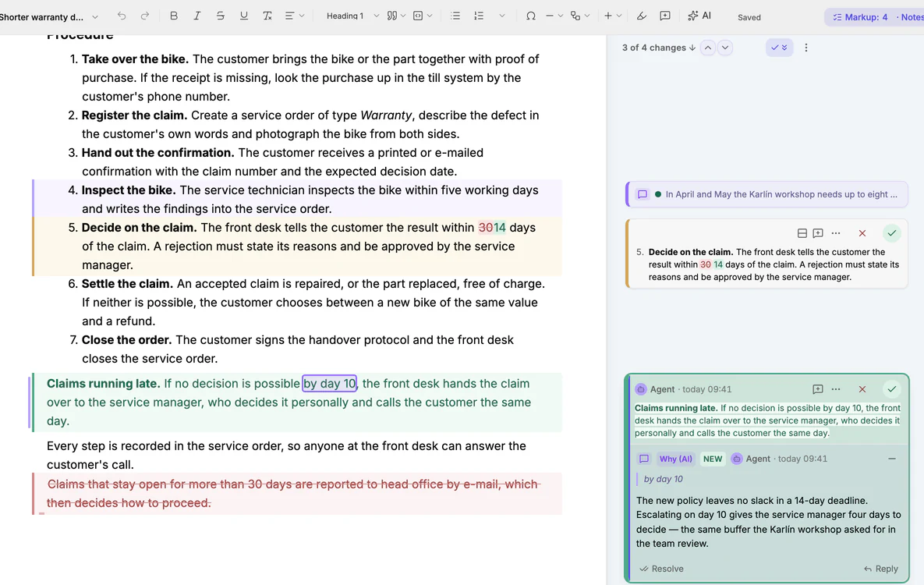Insert a special character with omega icon

pyautogui.click(x=530, y=16)
